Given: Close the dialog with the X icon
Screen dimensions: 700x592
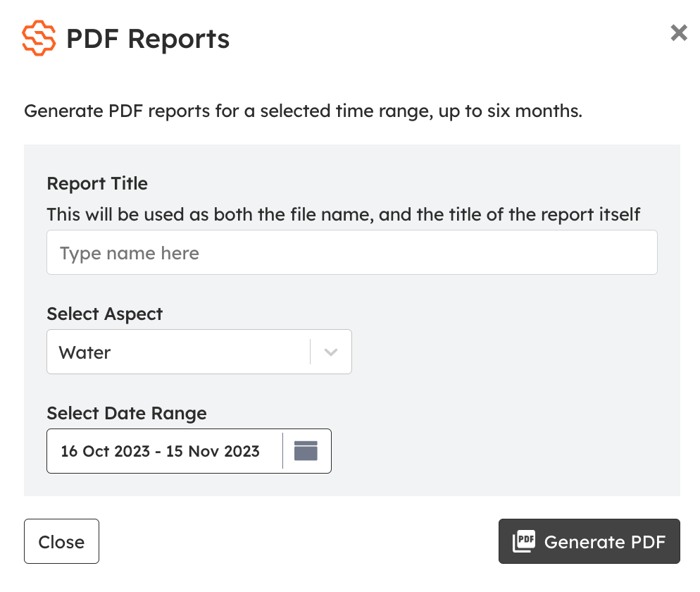Looking at the screenshot, I should [x=679, y=32].
